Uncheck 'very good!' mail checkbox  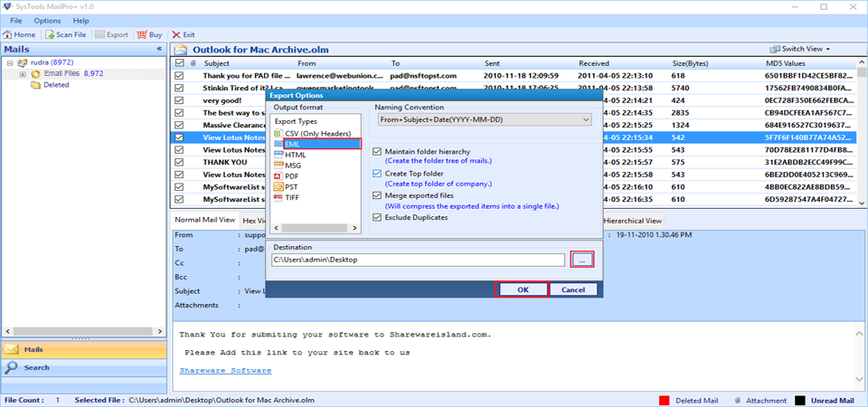click(179, 100)
